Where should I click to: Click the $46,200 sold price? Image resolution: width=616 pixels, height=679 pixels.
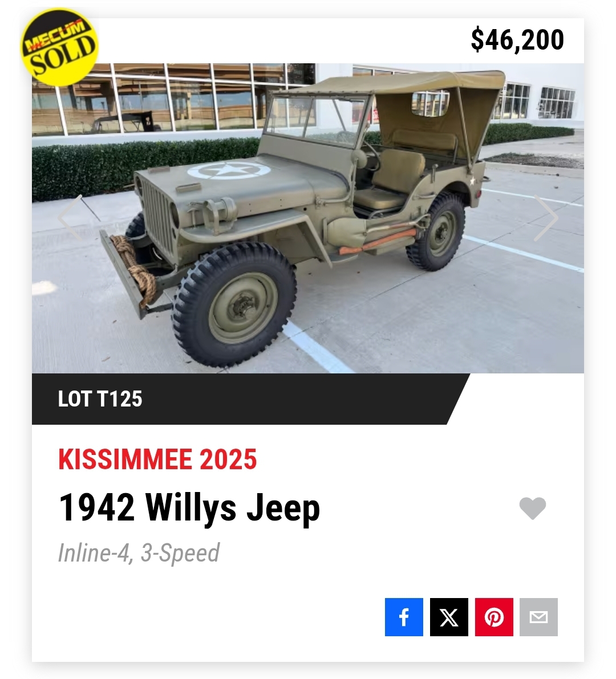click(x=517, y=39)
